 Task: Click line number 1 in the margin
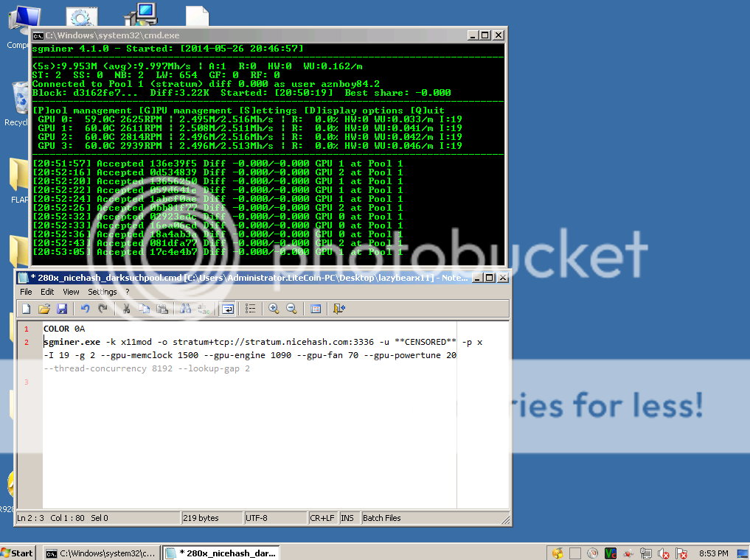tap(27, 329)
